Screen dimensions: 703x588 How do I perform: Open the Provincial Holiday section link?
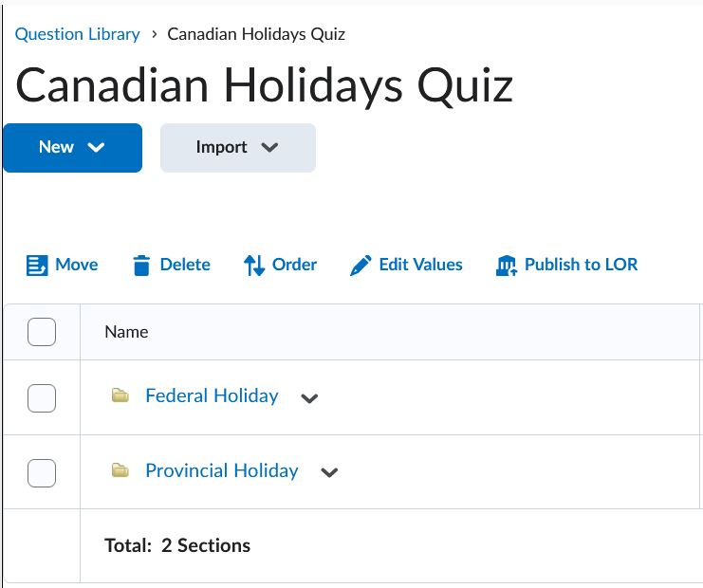click(x=221, y=470)
